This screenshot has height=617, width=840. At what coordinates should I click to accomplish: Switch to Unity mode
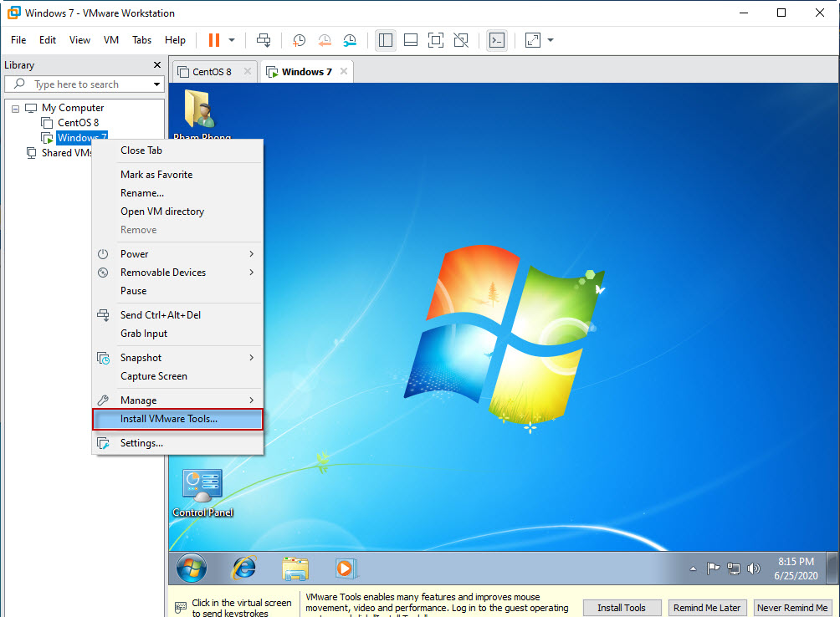[x=461, y=40]
